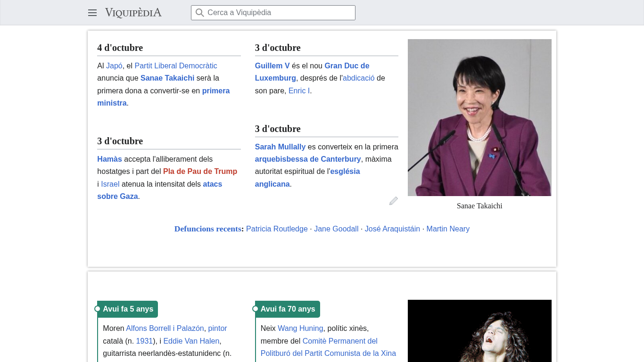Click the Viquipèdia logo
Screen dimensions: 644x362
pos(133,13)
